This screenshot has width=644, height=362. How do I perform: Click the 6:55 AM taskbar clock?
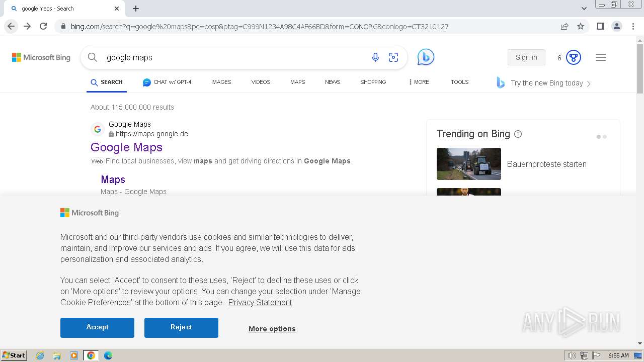point(618,355)
